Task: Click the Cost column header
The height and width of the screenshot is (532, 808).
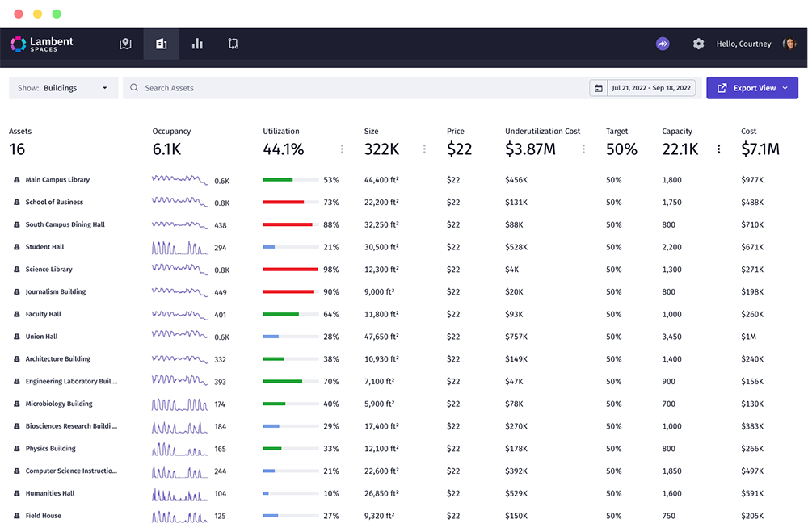Action: (749, 132)
